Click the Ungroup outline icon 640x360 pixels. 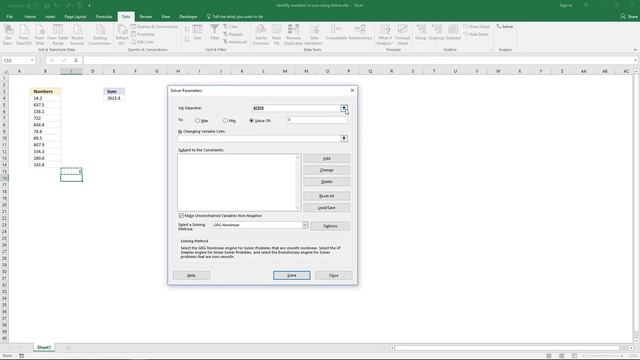coord(436,33)
